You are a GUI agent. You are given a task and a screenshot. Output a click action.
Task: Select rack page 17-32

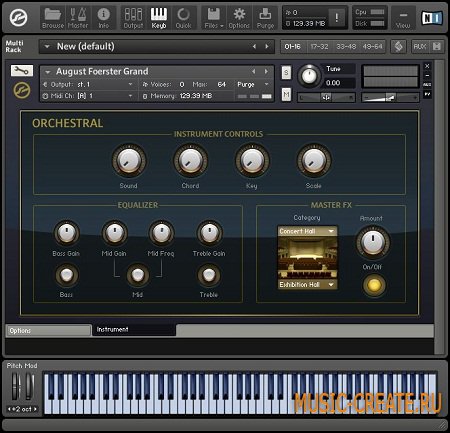[x=319, y=47]
